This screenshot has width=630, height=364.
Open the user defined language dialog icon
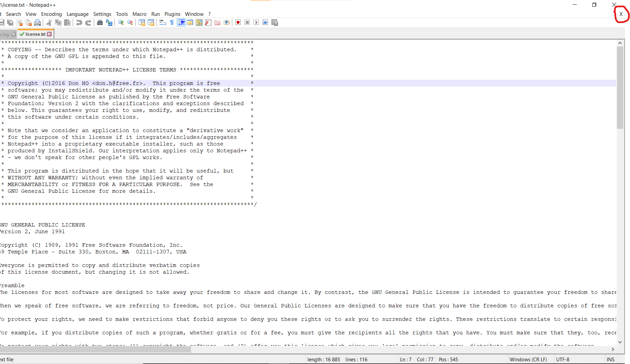tap(190, 23)
